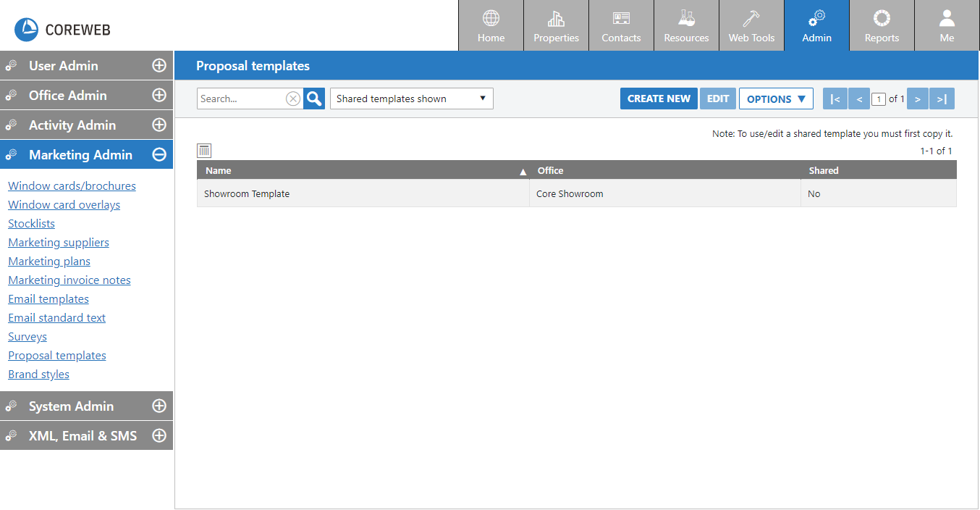
Task: Click the COREWEB logo
Action: point(63,29)
